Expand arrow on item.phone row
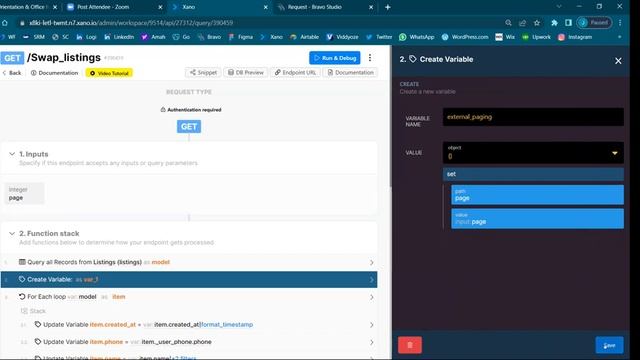Image resolution: width=640 pixels, height=360 pixels. (371, 342)
